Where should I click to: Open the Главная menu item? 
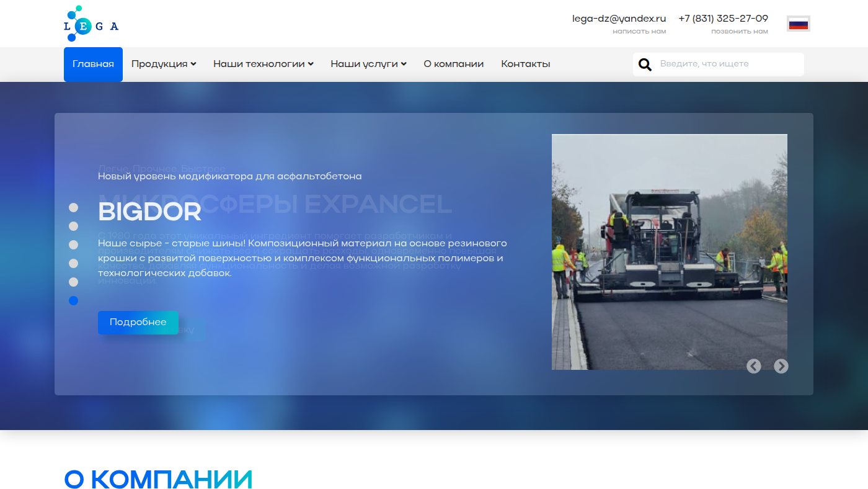[x=93, y=64]
